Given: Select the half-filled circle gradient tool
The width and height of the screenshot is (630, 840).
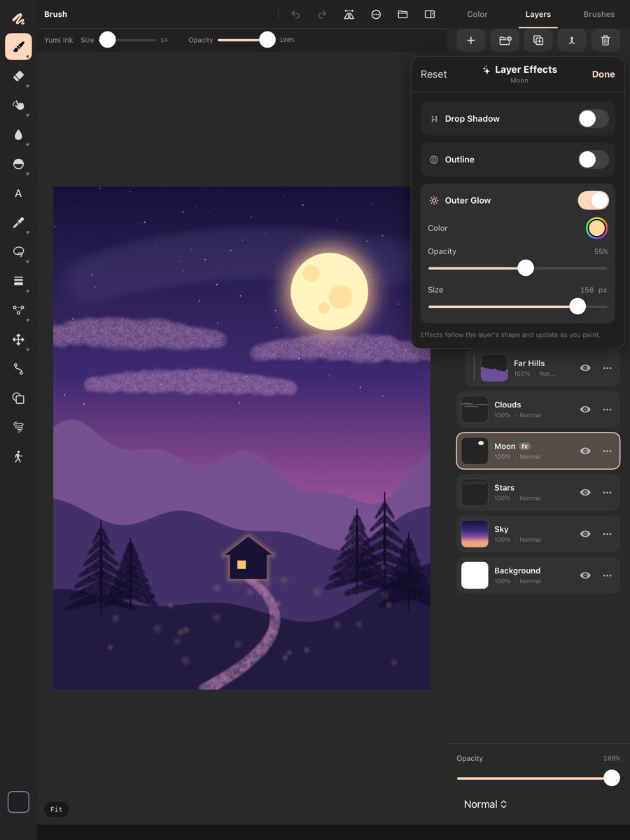Looking at the screenshot, I should [18, 164].
